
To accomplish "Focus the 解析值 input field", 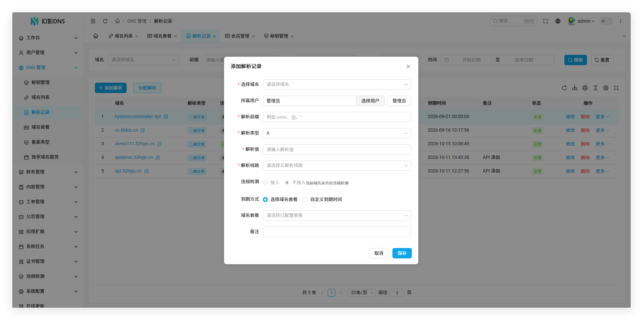I will (337, 149).
